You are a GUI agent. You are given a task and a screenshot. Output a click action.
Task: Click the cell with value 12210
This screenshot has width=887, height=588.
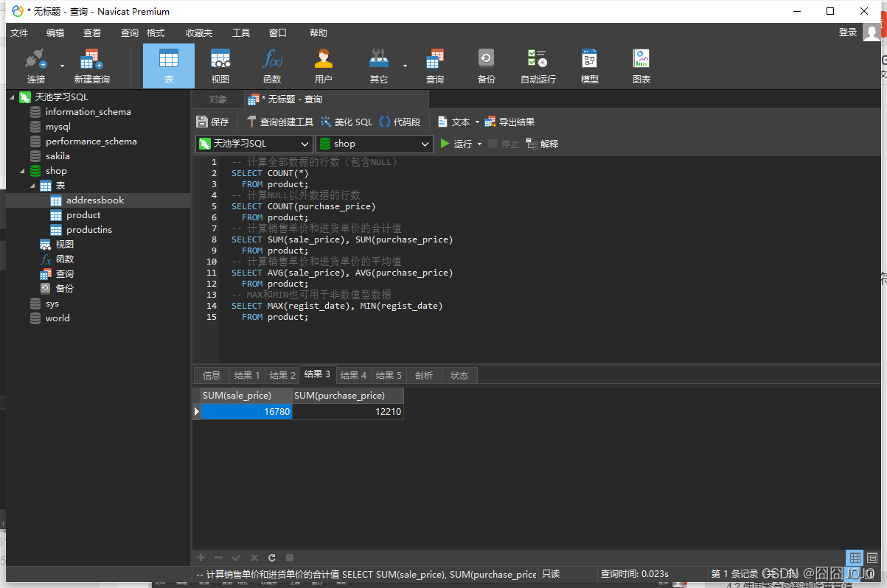tap(348, 412)
